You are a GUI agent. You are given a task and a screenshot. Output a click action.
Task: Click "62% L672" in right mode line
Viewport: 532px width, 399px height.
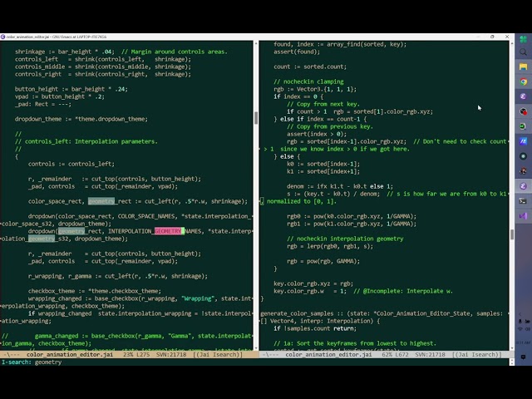396,355
